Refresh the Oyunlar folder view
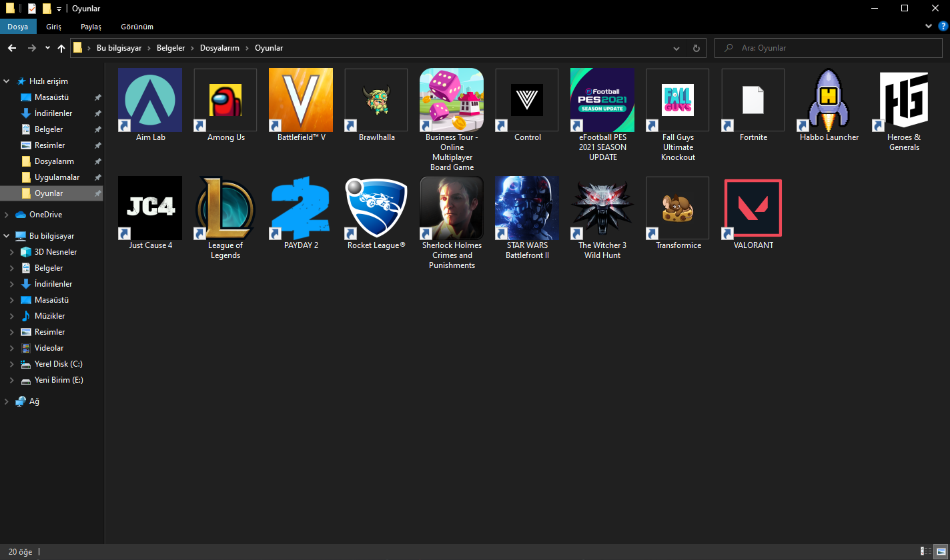Viewport: 950px width, 560px height. click(696, 48)
